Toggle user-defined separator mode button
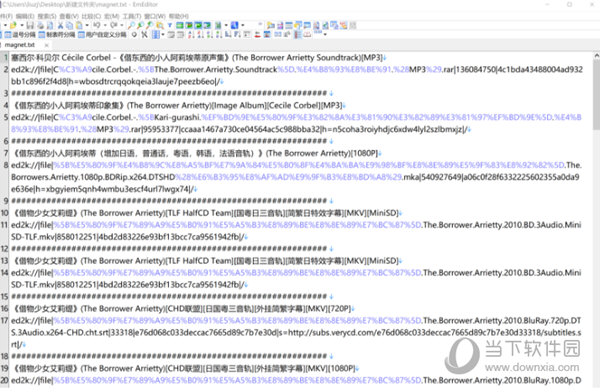 (x=103, y=34)
